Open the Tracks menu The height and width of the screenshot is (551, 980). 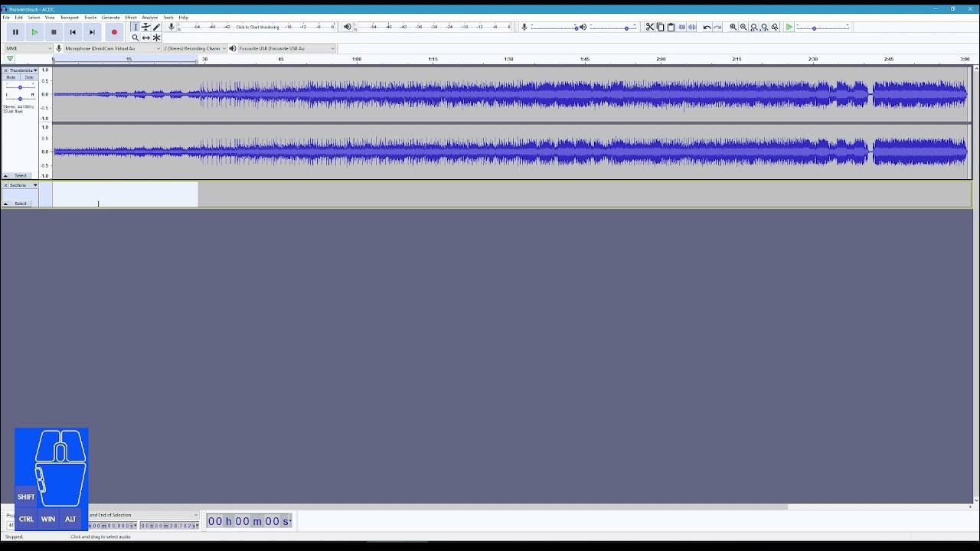click(x=90, y=17)
